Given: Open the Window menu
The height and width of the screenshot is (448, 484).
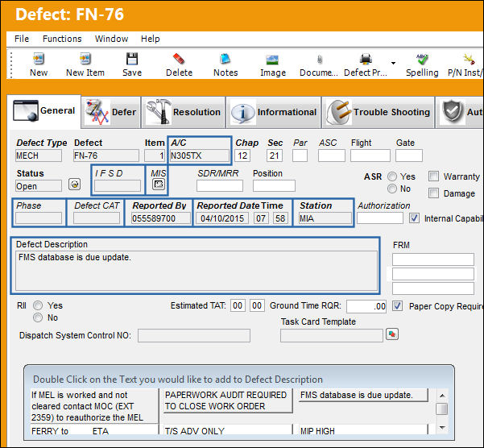Looking at the screenshot, I should [111, 39].
